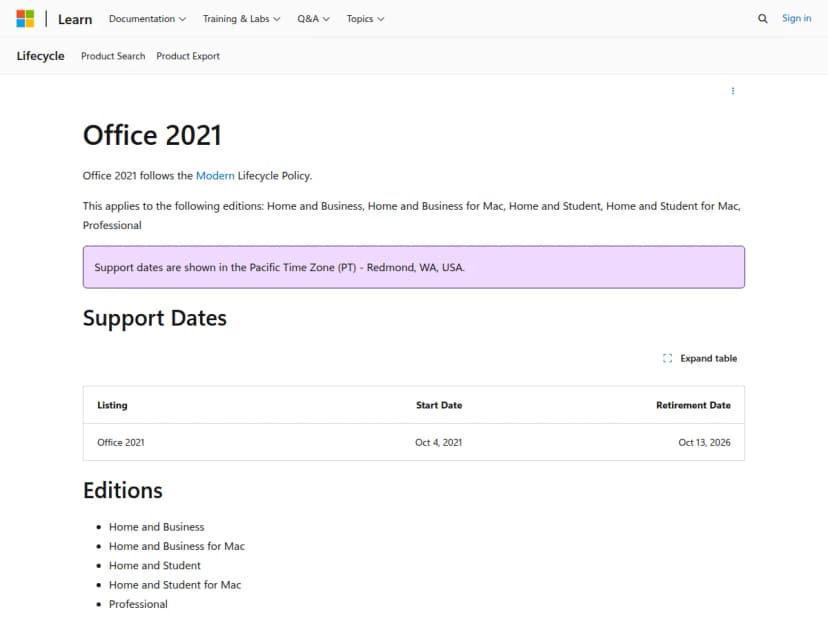
Task: Select Home and Business for Mac item
Action: click(177, 546)
